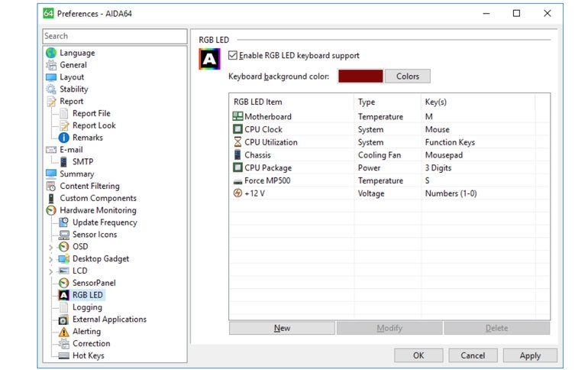
Task: Click the Content Filtering icon
Action: click(51, 186)
